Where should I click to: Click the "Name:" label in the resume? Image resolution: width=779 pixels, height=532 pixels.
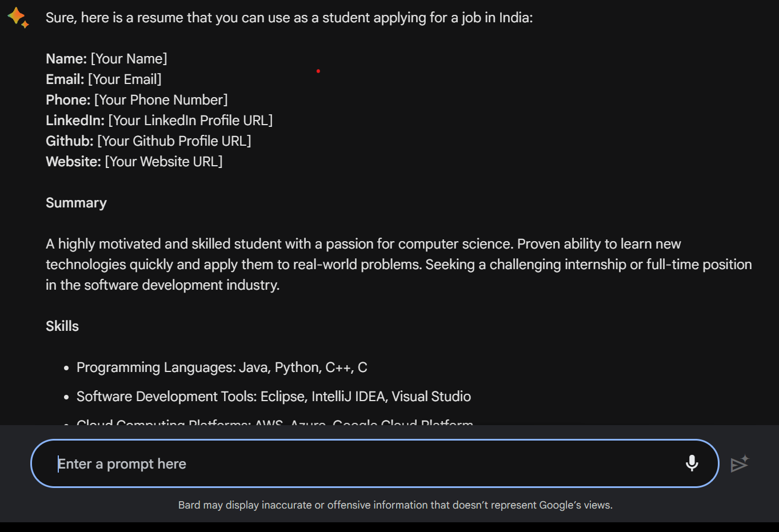pyautogui.click(x=66, y=59)
